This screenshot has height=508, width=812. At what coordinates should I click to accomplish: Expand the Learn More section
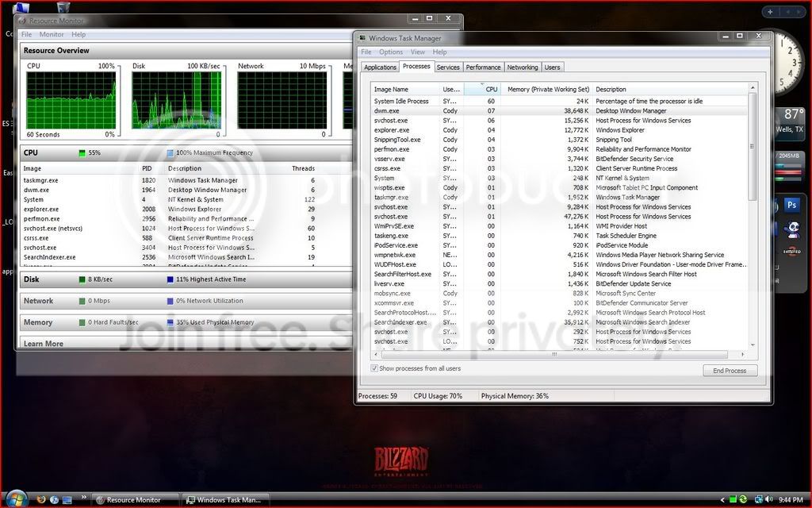click(x=186, y=343)
